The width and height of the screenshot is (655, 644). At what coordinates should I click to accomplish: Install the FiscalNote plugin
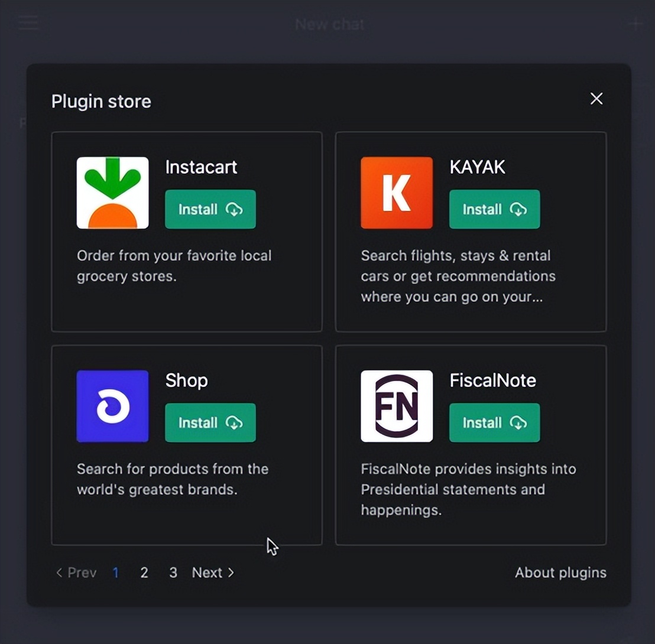point(494,422)
